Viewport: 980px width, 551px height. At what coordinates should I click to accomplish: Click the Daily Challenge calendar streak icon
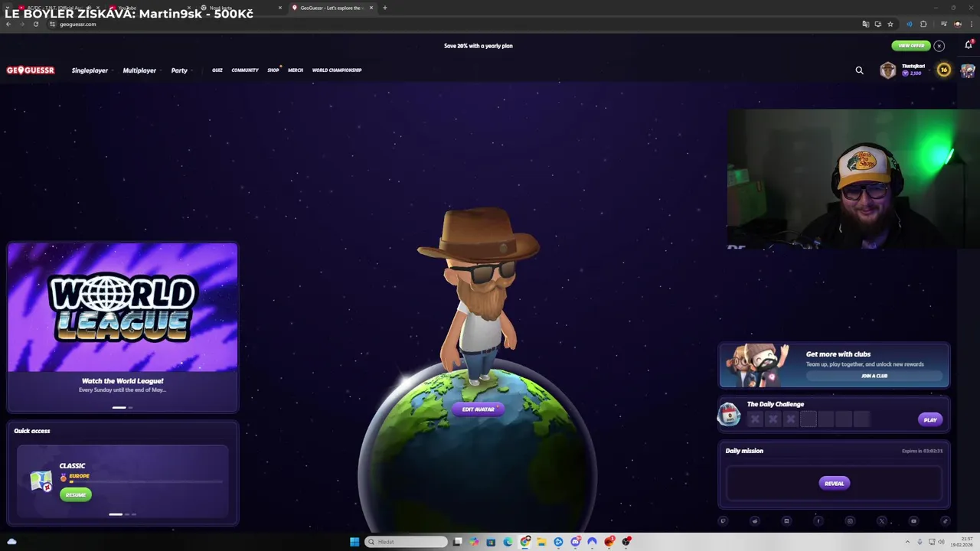[729, 414]
